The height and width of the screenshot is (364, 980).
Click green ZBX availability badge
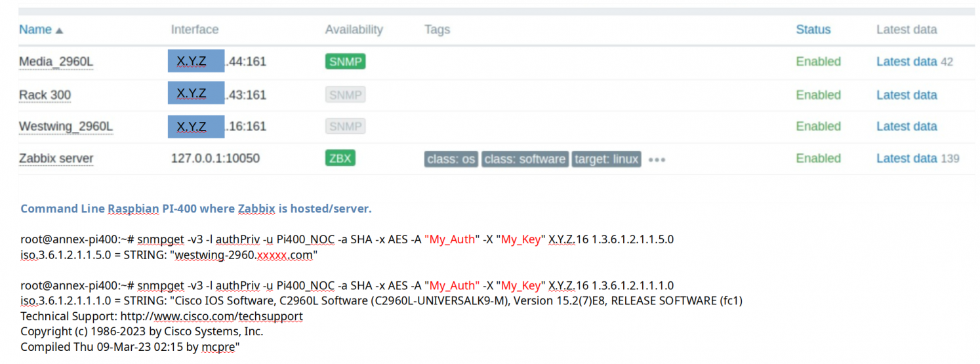pos(340,158)
